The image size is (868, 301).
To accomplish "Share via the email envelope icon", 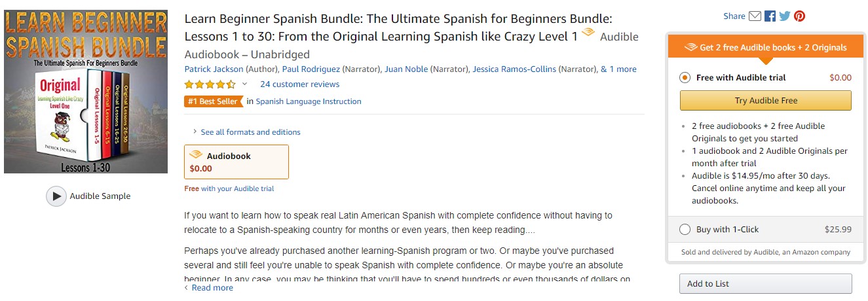I will 755,16.
